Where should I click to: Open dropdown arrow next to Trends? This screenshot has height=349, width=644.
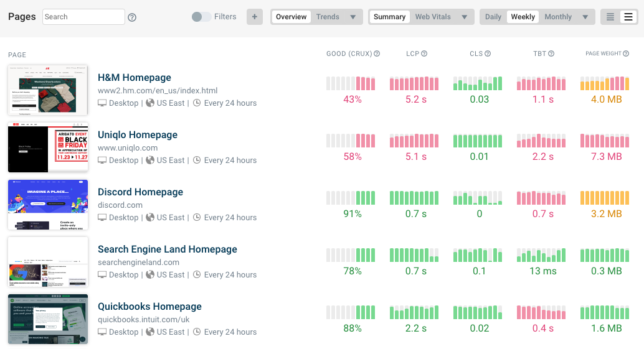tap(353, 17)
